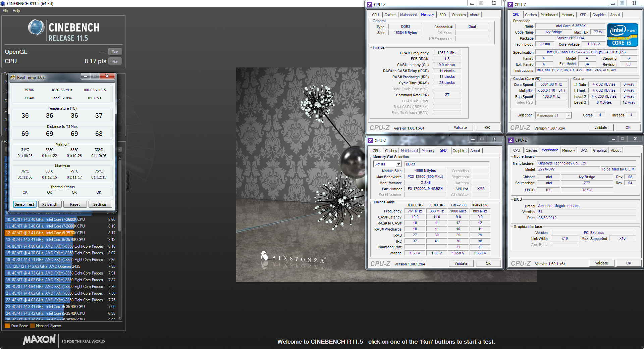The width and height of the screenshot is (644, 349).
Task: Switch to Memory tab in the CPU tab window
Action: click(x=568, y=15)
